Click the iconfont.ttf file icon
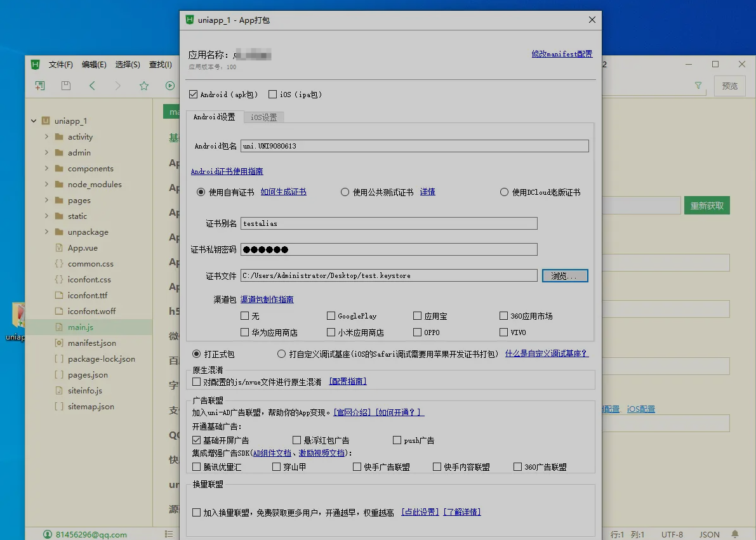The height and width of the screenshot is (540, 756). 59,295
